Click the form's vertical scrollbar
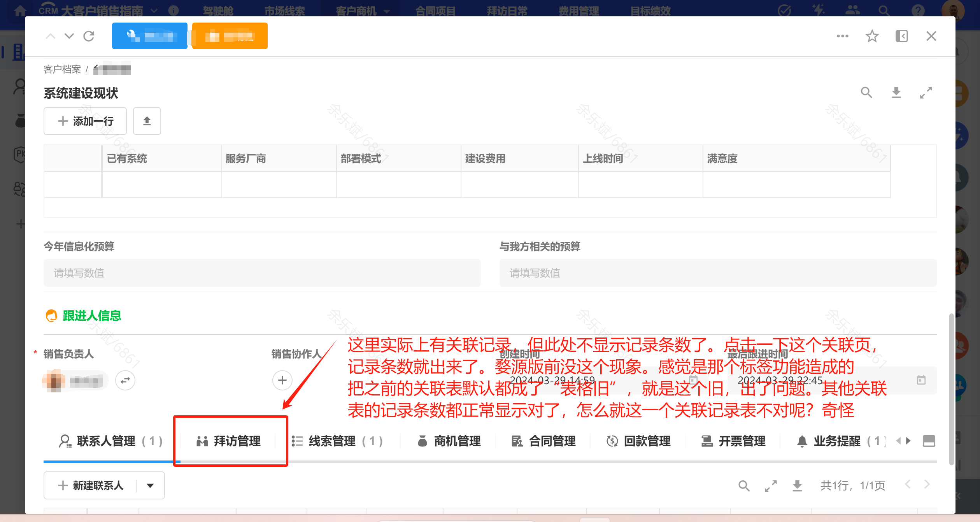The width and height of the screenshot is (980, 522). (951, 389)
